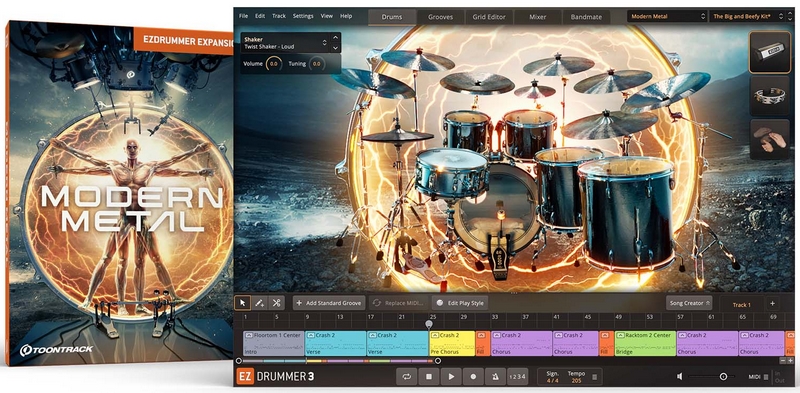
Task: Expand instrument icon on Verse block at bar 9
Action: point(311,335)
